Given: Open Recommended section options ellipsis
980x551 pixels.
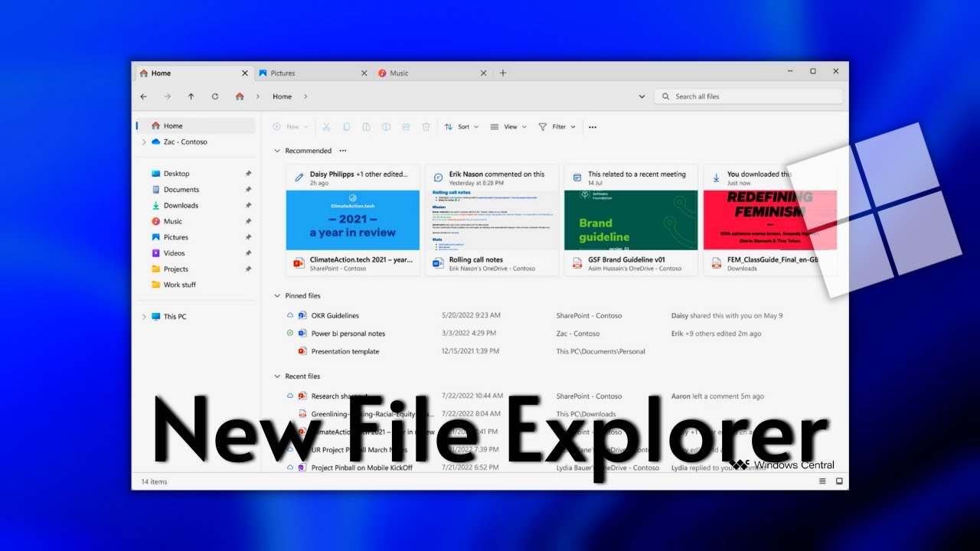Looking at the screenshot, I should [343, 151].
